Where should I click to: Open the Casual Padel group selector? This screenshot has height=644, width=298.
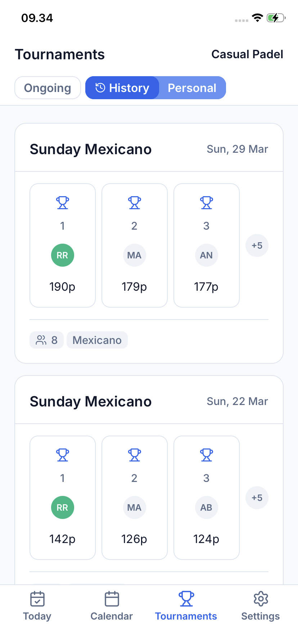(247, 54)
